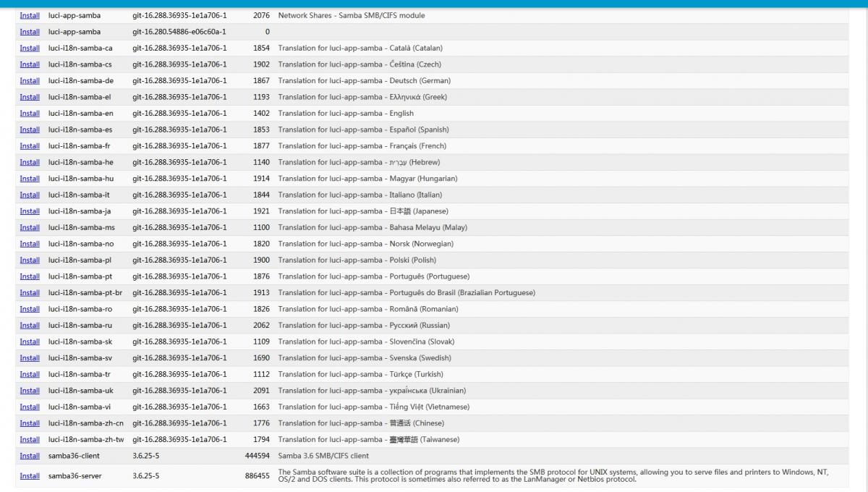Click the Português do Brasil description
This screenshot has width=868, height=492.
coord(407,292)
